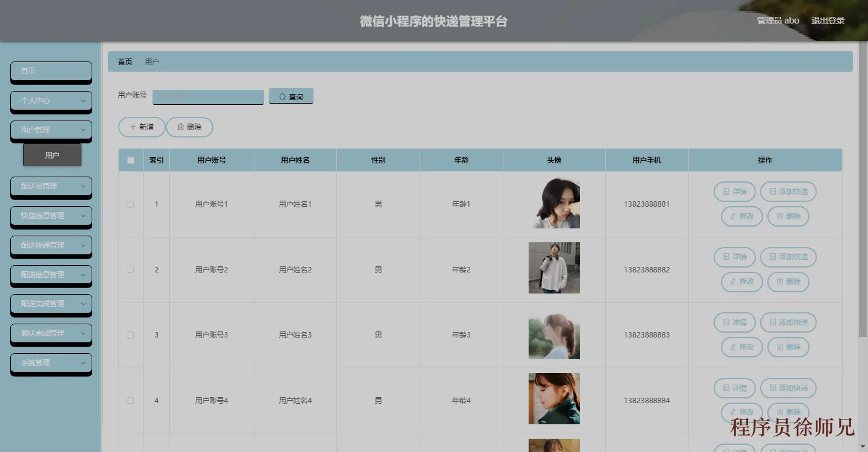
Task: Click 删除 for 用户账号2 row
Action: [x=788, y=281]
